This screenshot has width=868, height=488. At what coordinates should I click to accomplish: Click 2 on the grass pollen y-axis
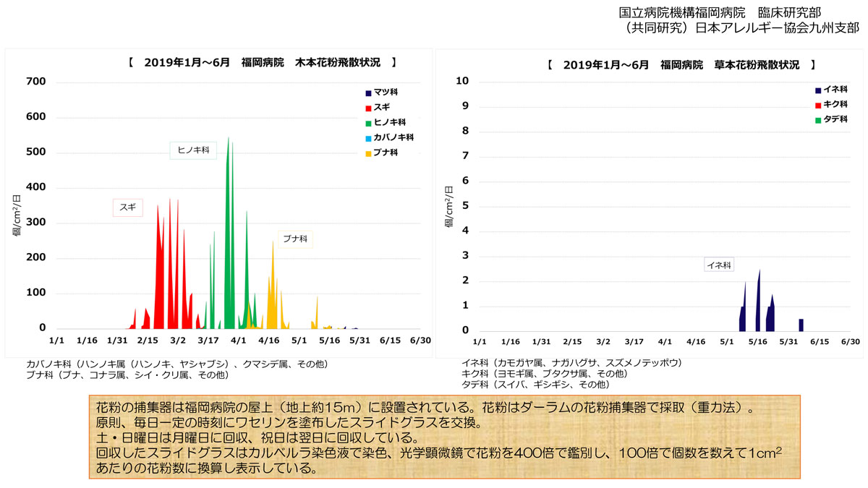tap(467, 281)
